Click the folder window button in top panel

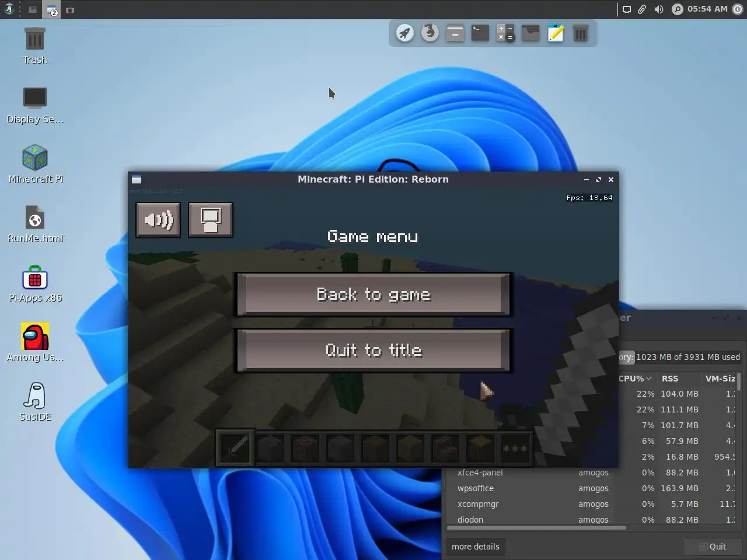(32, 10)
